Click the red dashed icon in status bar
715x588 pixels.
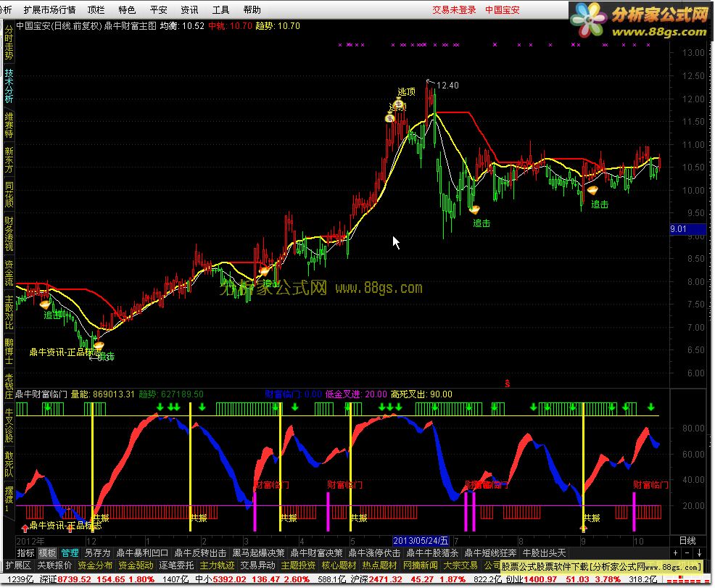tap(687, 579)
